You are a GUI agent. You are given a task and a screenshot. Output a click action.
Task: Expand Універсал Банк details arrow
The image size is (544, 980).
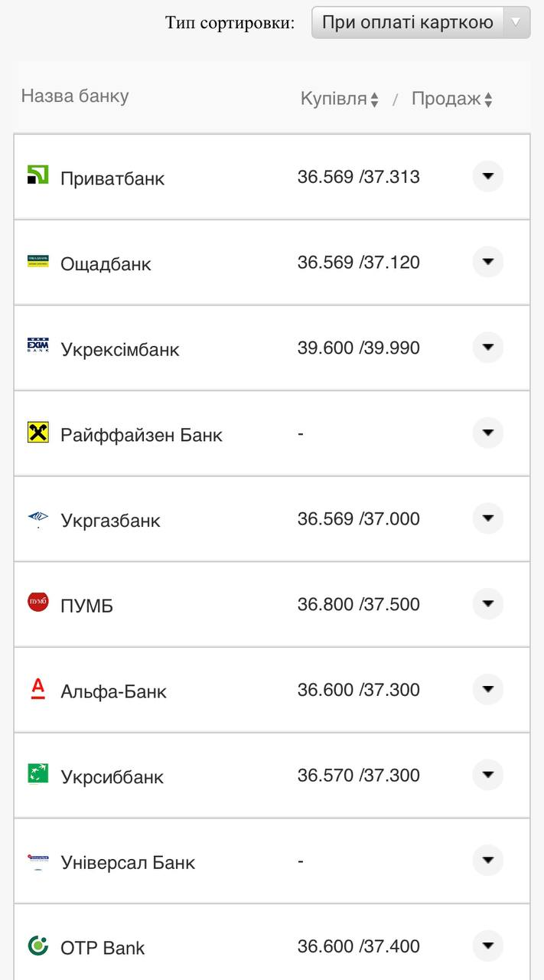click(x=487, y=861)
